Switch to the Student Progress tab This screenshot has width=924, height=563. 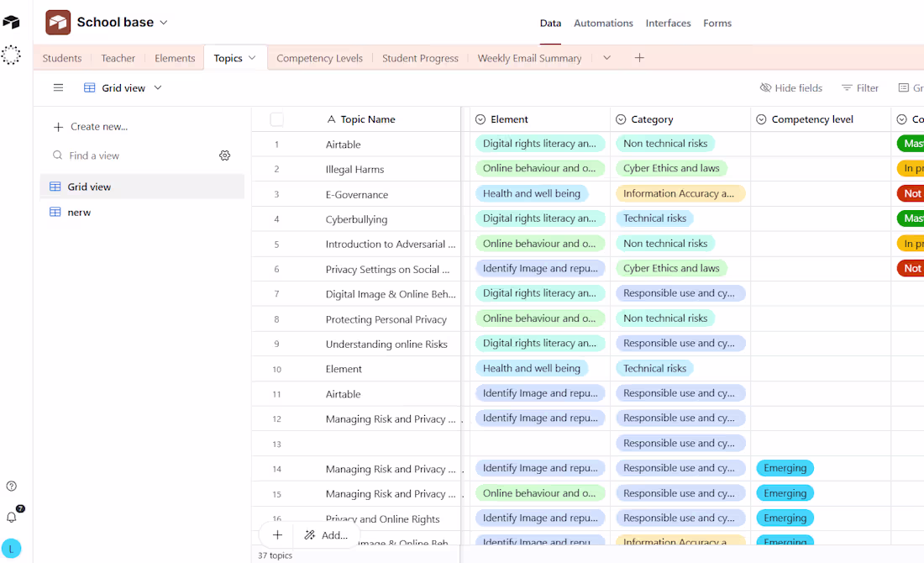tap(420, 58)
